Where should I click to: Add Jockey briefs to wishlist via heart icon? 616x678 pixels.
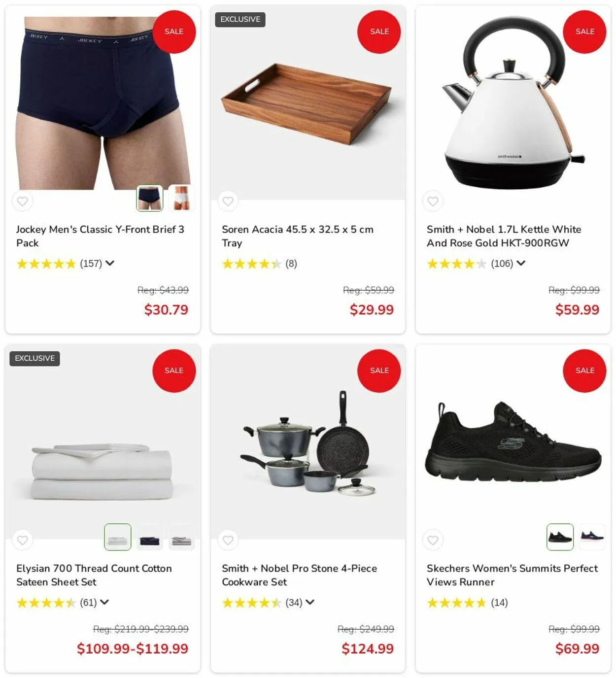[23, 201]
